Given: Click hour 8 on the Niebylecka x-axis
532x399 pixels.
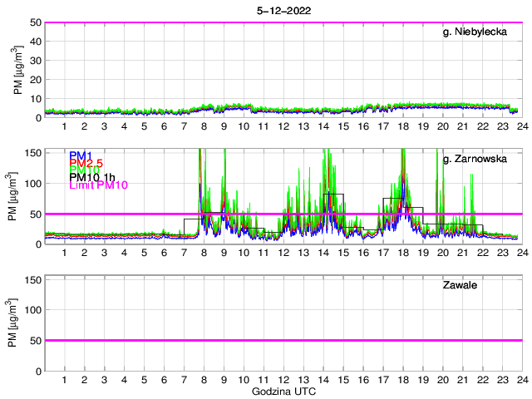Looking at the screenshot, I should coord(204,126).
